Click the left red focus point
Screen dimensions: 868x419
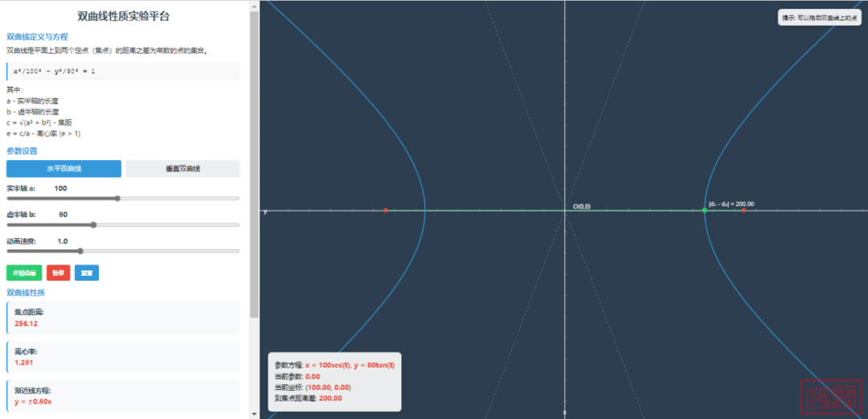386,211
